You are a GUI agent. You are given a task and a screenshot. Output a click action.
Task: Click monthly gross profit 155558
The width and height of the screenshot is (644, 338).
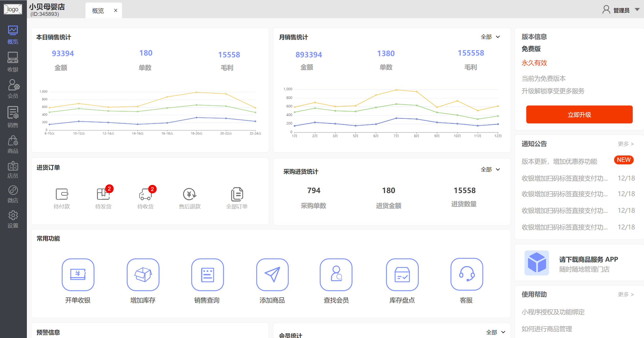click(471, 53)
